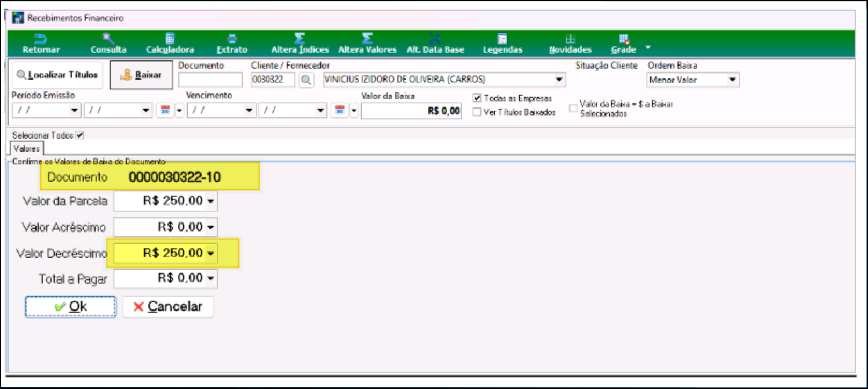Click the Situação Cliente label
The image size is (868, 389).
pyautogui.click(x=607, y=66)
